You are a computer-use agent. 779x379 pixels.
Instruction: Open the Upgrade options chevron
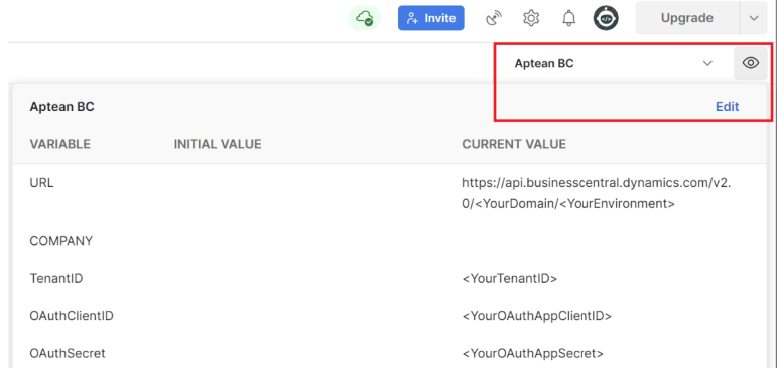pyautogui.click(x=754, y=18)
